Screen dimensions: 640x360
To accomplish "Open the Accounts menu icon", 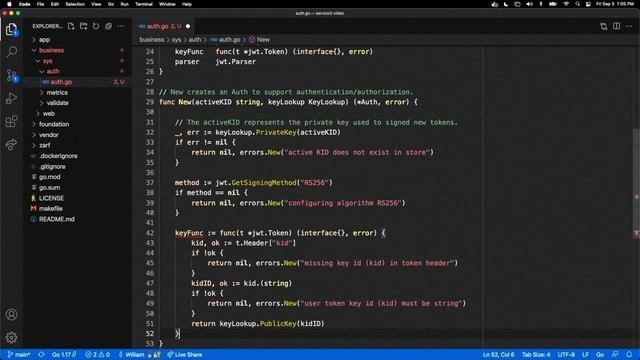I will tap(11, 314).
